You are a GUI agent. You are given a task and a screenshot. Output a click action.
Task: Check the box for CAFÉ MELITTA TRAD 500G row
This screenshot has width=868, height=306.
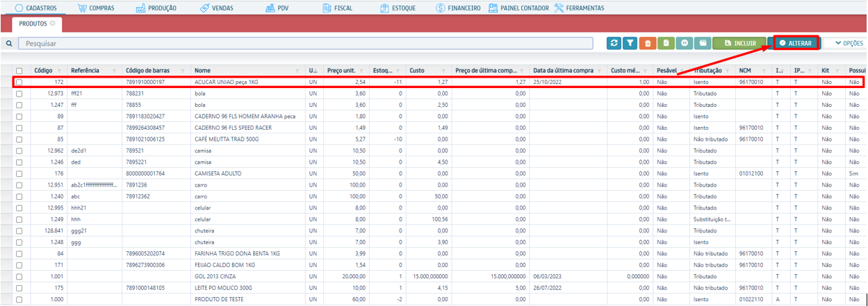(x=19, y=139)
